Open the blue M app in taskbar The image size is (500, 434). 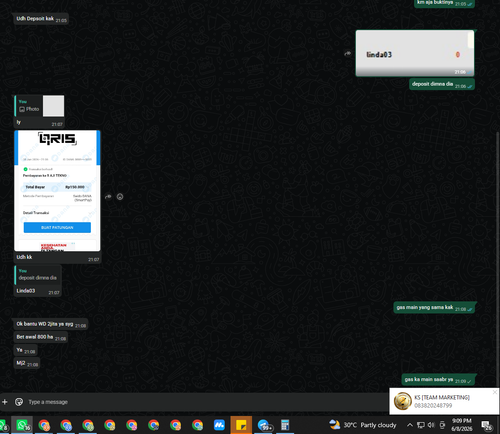pos(219,425)
